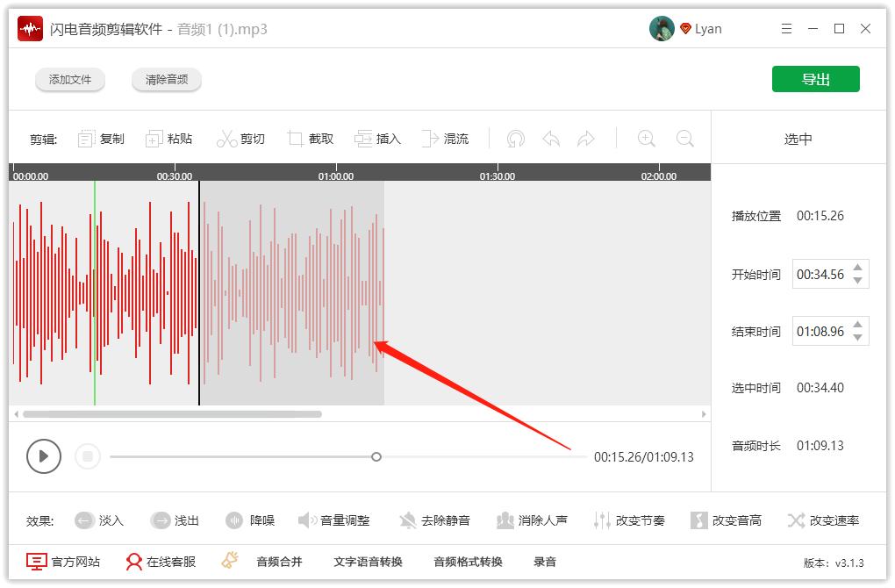This screenshot has height=588, width=895.
Task: Open the 插入 (insert) tool
Action: click(377, 138)
